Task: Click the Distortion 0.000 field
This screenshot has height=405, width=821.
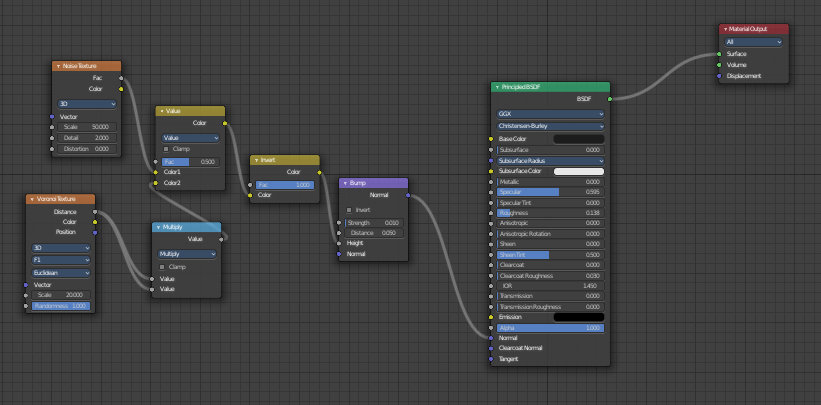Action: (87, 149)
